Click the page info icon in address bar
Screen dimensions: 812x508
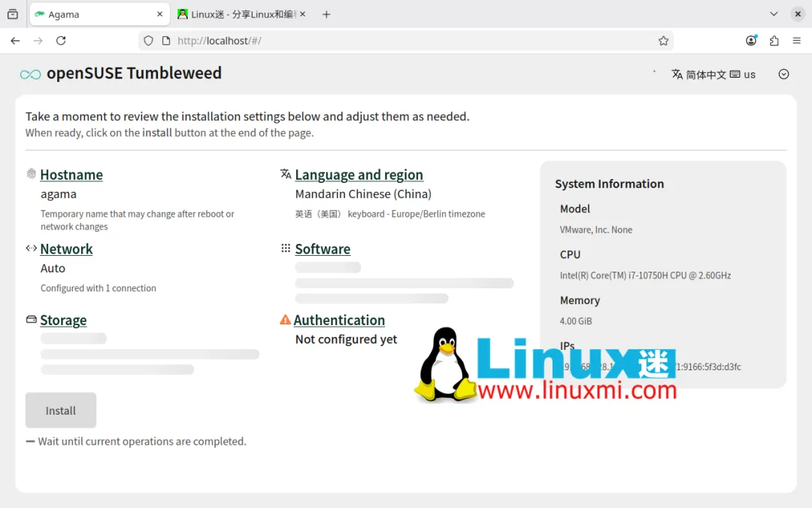(x=166, y=41)
